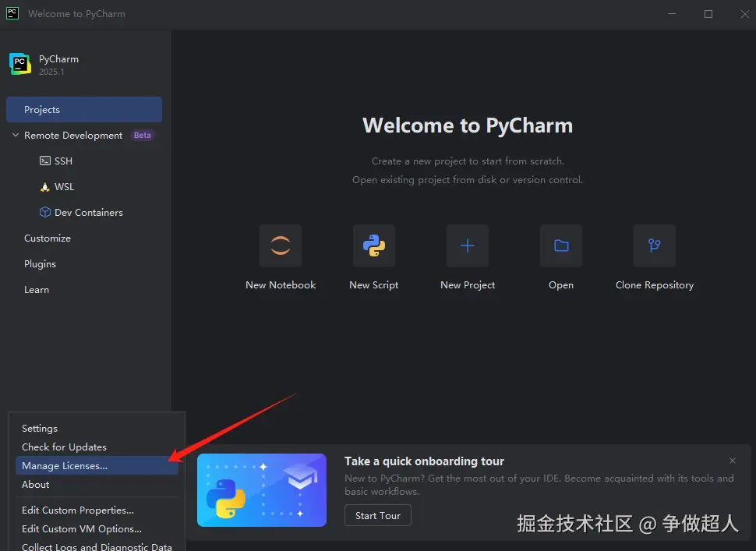
Task: Select the Projects tab
Action: click(x=84, y=109)
